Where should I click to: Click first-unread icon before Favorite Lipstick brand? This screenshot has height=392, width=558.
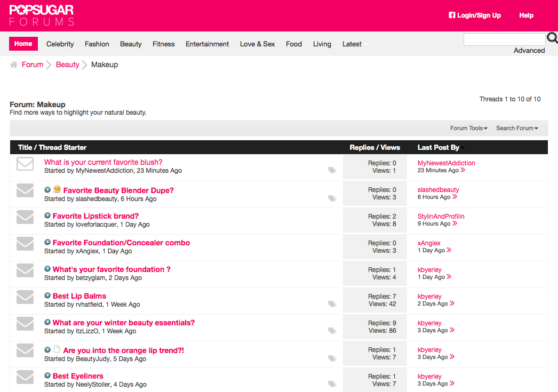click(x=47, y=215)
